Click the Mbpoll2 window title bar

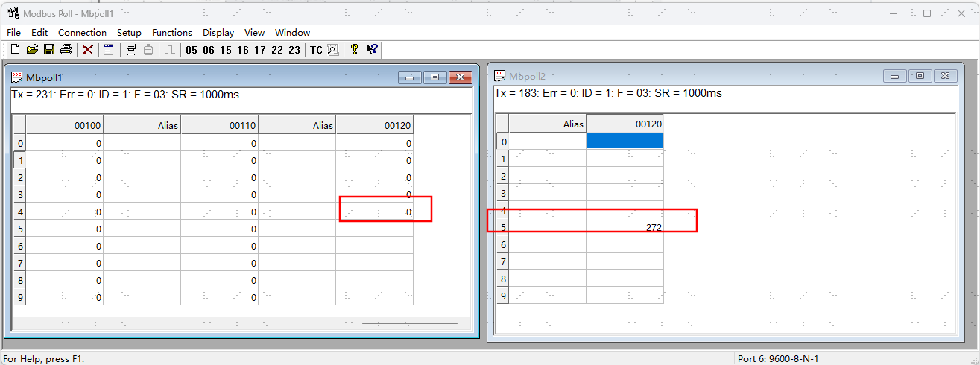click(671, 76)
